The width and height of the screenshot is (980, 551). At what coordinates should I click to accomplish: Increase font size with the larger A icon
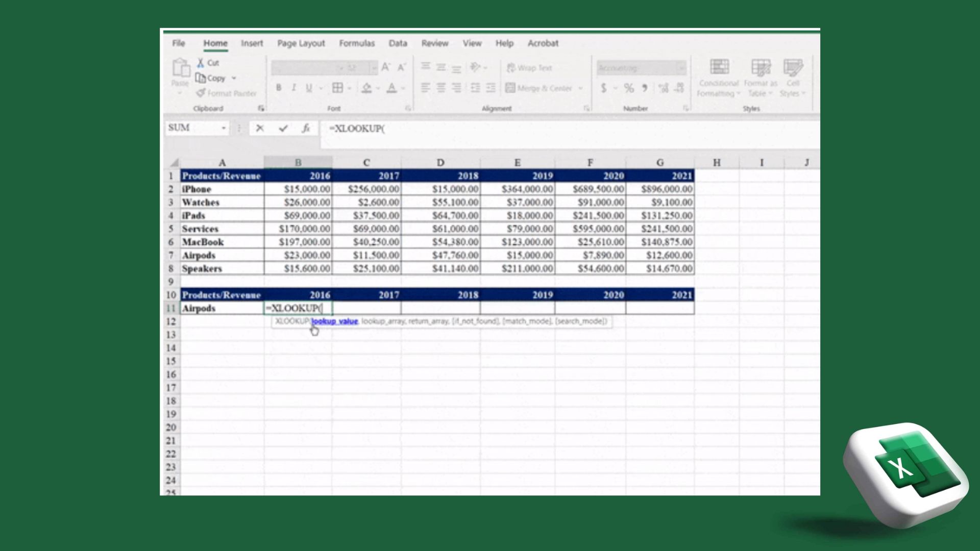pos(386,67)
